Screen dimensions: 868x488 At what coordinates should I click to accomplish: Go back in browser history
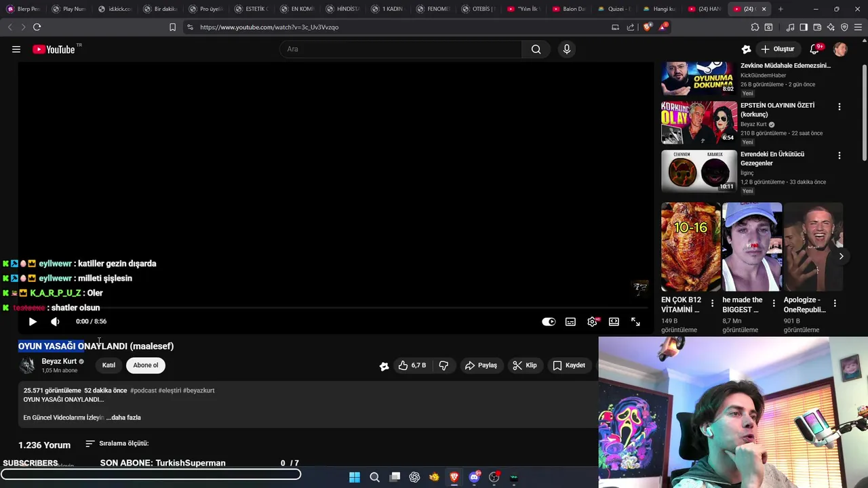tap(9, 27)
